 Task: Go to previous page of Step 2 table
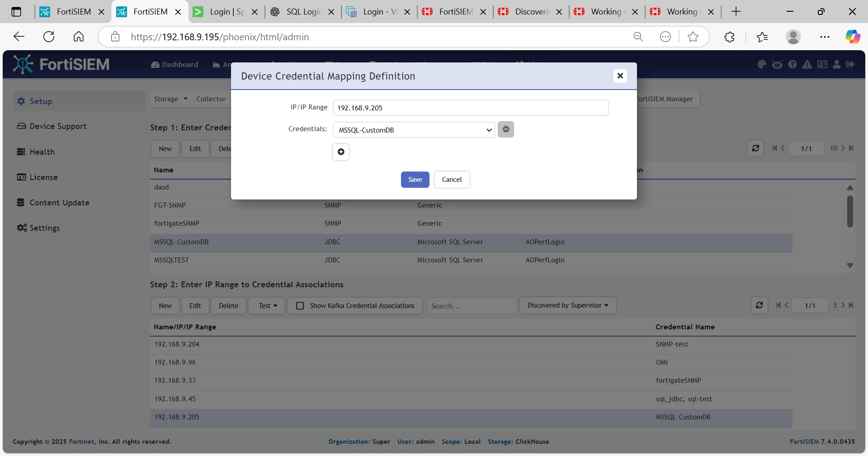coord(787,305)
